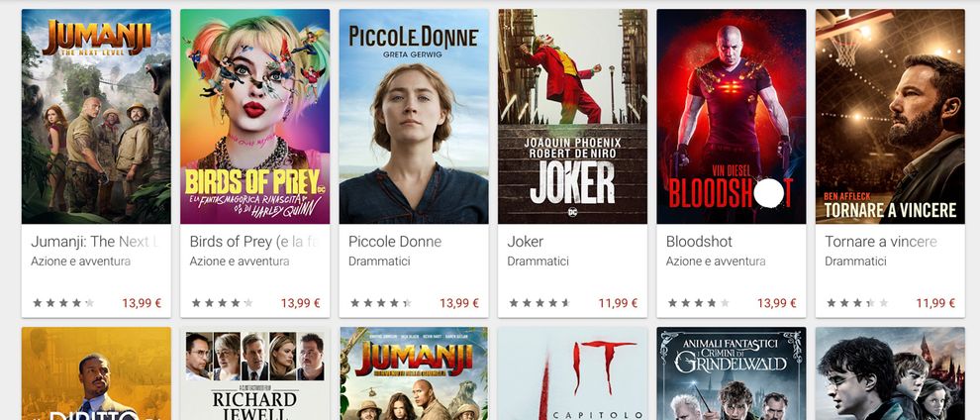This screenshot has height=420, width=980.
Task: Select the Bloodshot poster with Vin Diesel
Action: (x=732, y=116)
